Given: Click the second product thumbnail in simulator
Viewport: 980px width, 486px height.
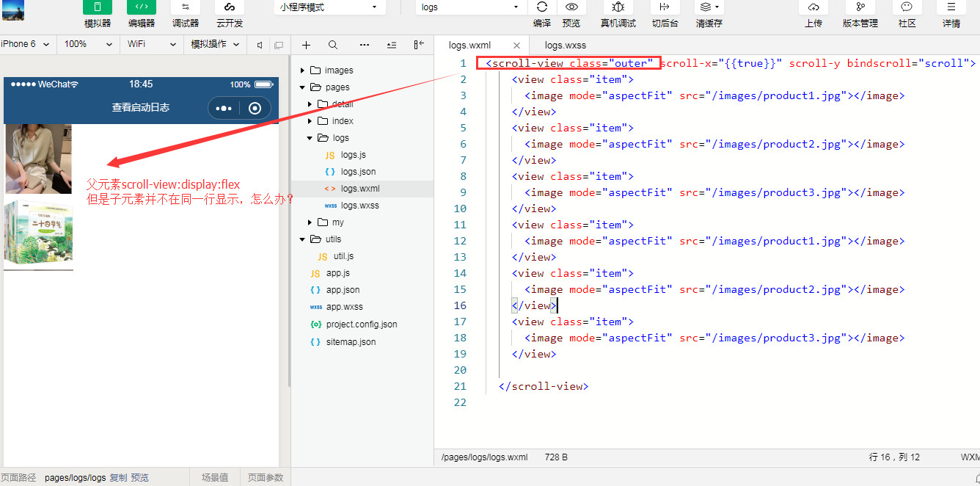Looking at the screenshot, I should (39, 233).
